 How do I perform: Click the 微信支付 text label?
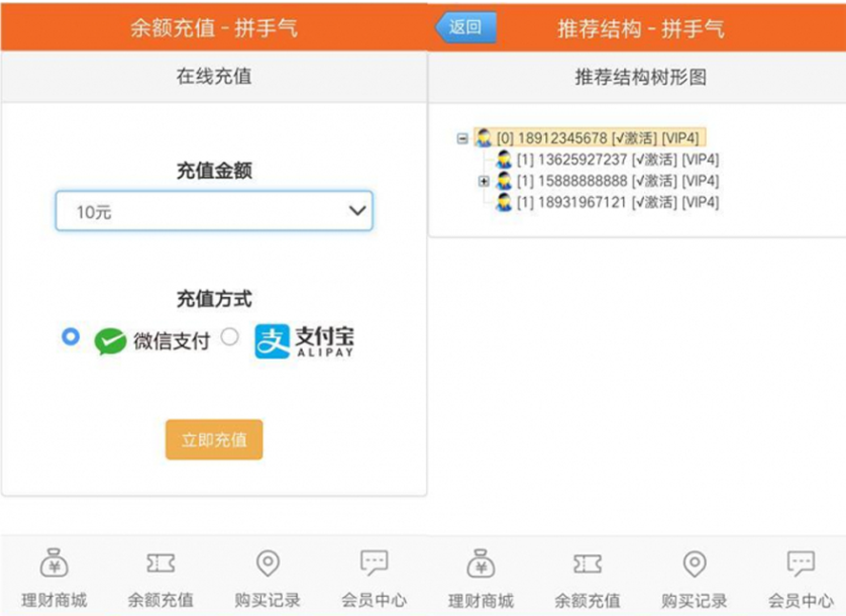pos(171,341)
